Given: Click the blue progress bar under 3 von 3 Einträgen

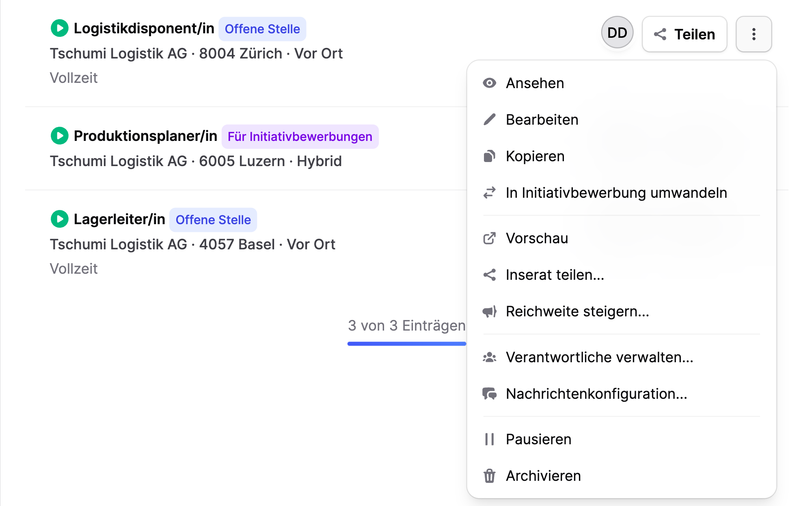Looking at the screenshot, I should click(x=406, y=344).
